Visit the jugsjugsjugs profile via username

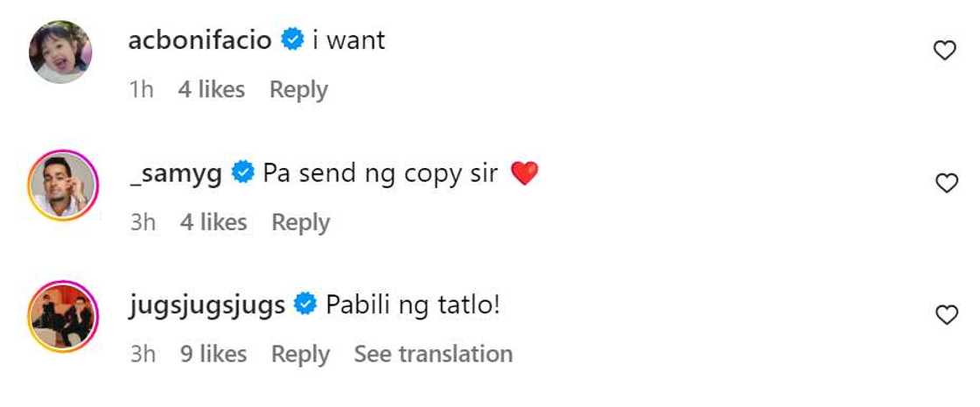coord(206,305)
